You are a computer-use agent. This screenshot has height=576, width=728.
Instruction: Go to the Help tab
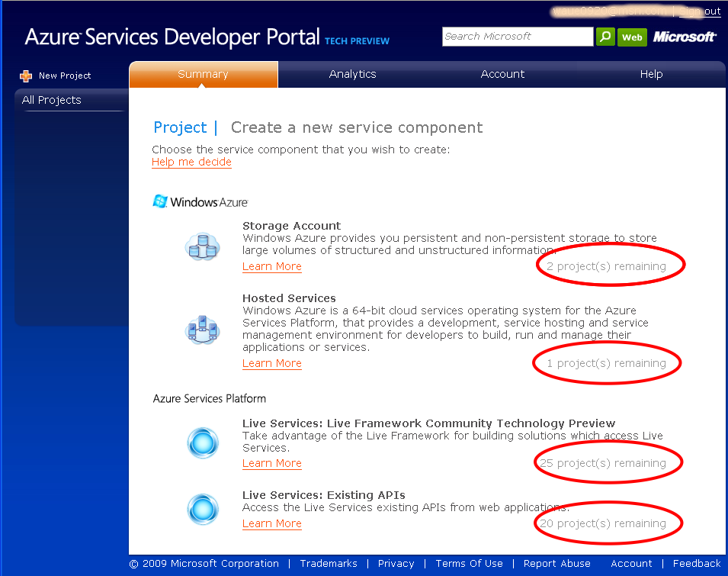pos(652,74)
